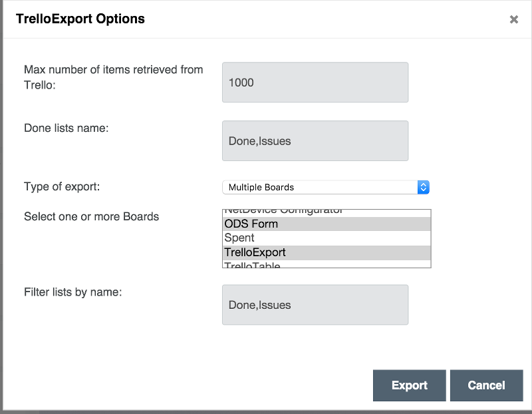The image size is (532, 414).
Task: Click the 'Filter lists by name:' label
Action: pos(72,292)
